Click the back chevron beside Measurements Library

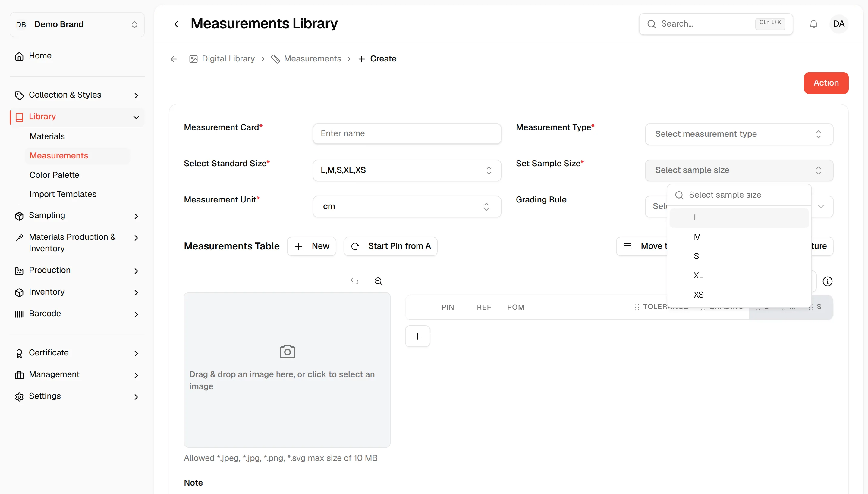[x=176, y=24]
